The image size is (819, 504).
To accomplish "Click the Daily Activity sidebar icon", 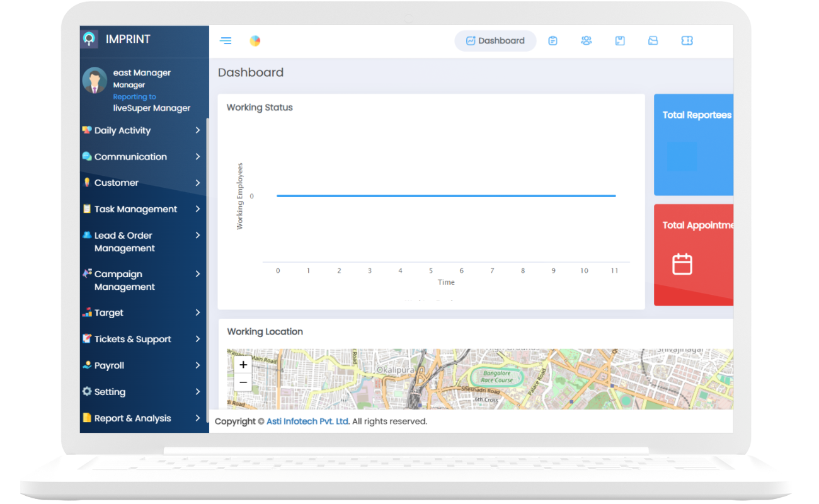I will [87, 130].
